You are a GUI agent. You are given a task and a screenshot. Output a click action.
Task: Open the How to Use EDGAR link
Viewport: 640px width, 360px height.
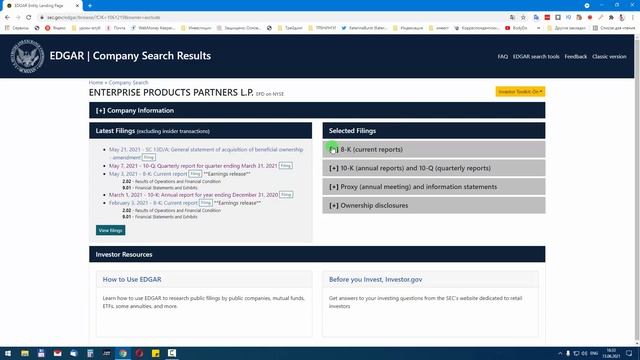pos(132,279)
